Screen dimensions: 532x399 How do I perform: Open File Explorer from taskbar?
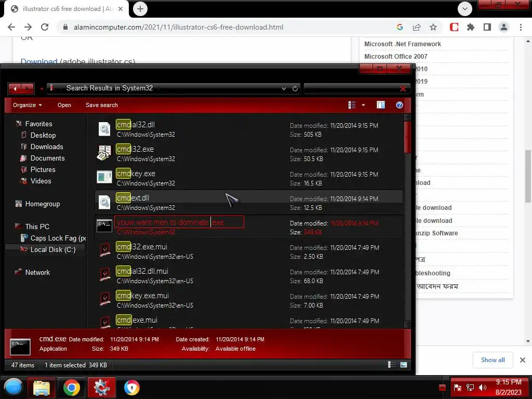tap(42, 388)
